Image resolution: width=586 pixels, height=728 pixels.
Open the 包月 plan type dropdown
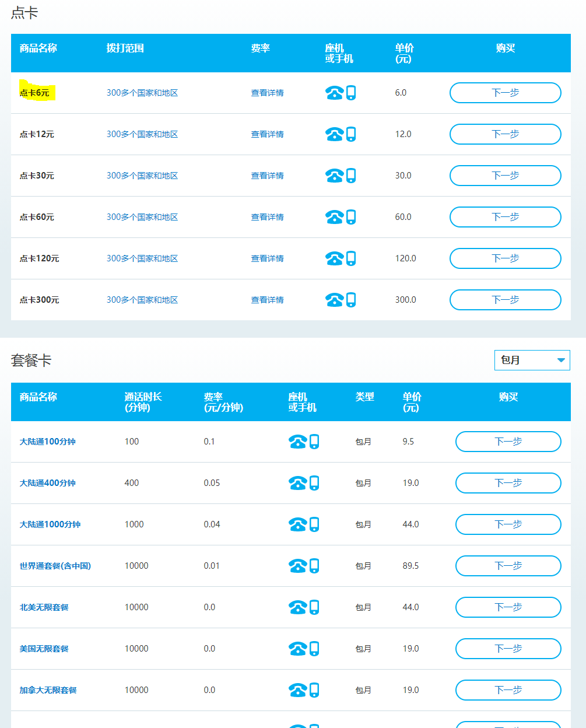tap(532, 360)
